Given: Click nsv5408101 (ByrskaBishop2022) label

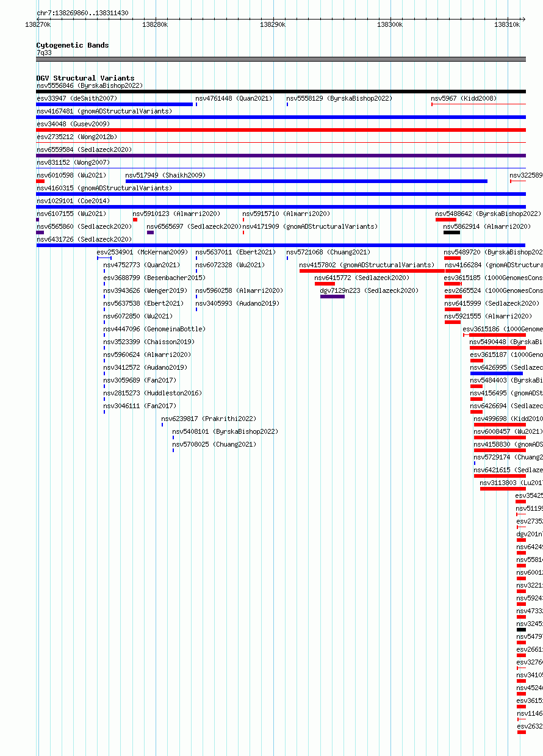Looking at the screenshot, I should pos(225,432).
